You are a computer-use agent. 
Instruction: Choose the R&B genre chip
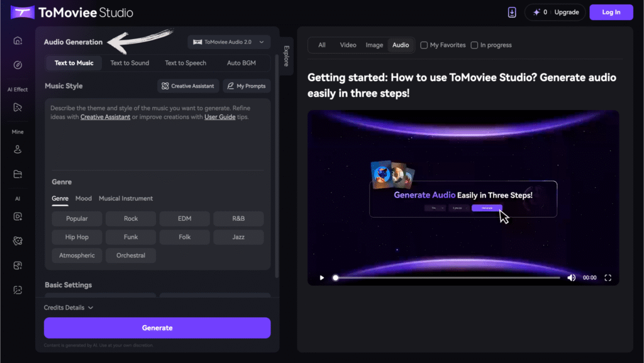tap(238, 218)
